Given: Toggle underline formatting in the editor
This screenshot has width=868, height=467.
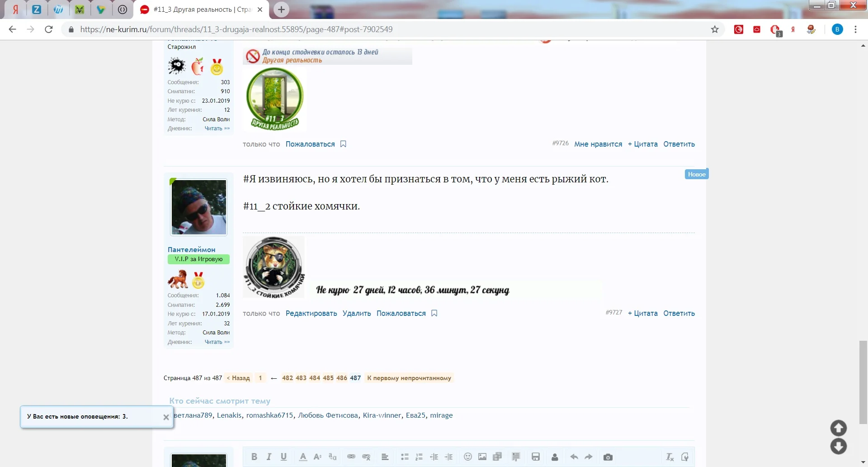Looking at the screenshot, I should pyautogui.click(x=283, y=457).
